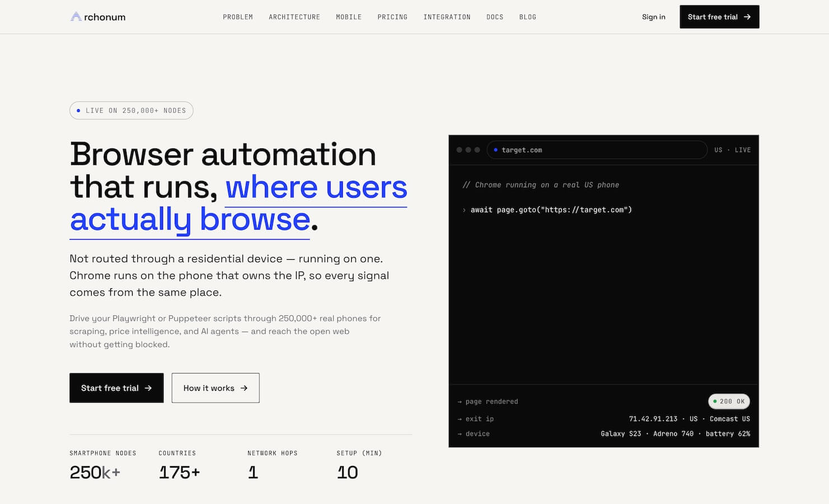829x504 pixels.
Task: Open the Mobile nav link
Action: (349, 17)
